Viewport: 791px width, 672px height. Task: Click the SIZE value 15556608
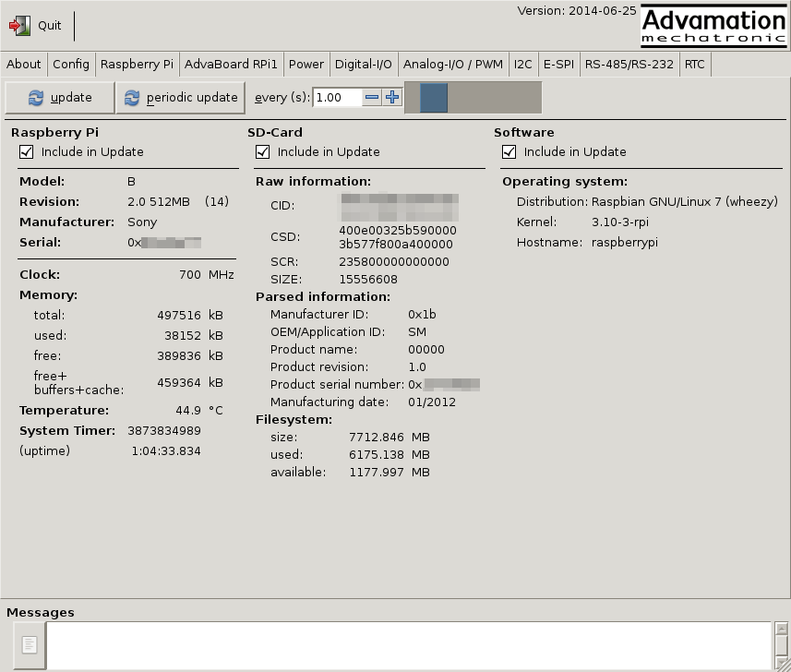pyautogui.click(x=368, y=280)
